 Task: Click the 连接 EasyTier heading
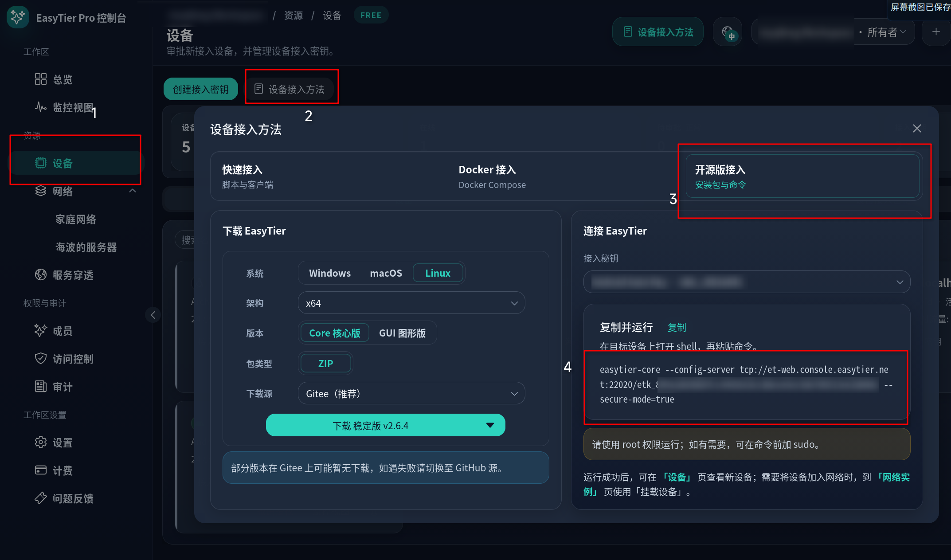point(615,231)
